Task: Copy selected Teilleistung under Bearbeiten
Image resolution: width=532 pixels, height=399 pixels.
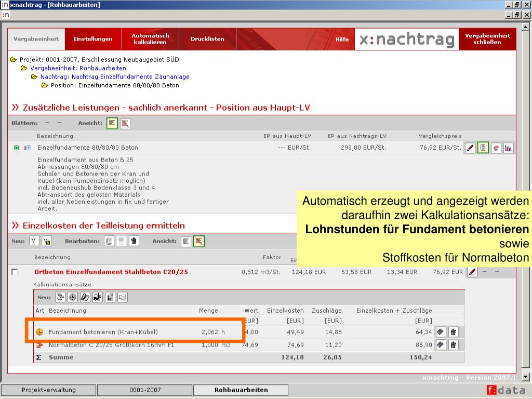Action: pyautogui.click(x=109, y=241)
